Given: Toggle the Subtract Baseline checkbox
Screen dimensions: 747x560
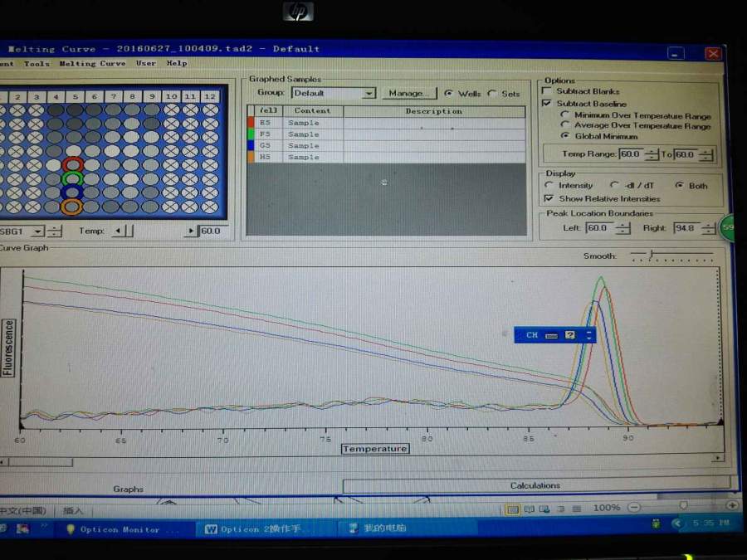Looking at the screenshot, I should point(547,103).
